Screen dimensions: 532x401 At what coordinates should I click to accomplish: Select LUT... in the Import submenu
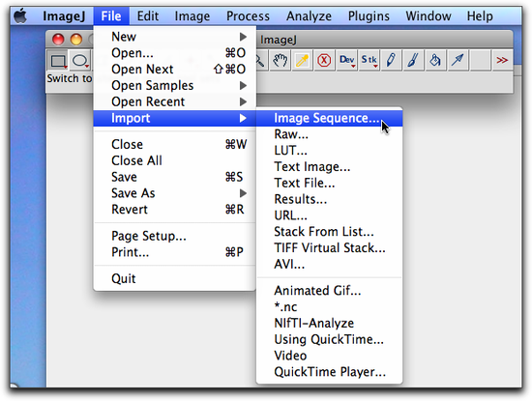(330, 150)
